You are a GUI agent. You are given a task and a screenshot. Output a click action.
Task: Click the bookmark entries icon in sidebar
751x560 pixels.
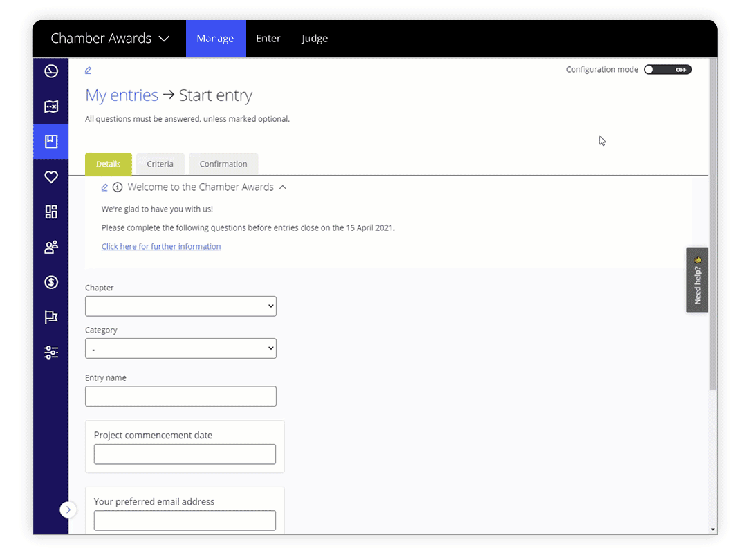[50, 142]
